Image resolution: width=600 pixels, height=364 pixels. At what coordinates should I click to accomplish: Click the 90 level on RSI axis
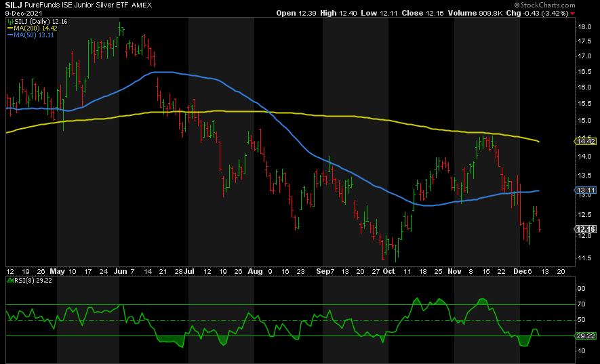[x=581, y=289]
